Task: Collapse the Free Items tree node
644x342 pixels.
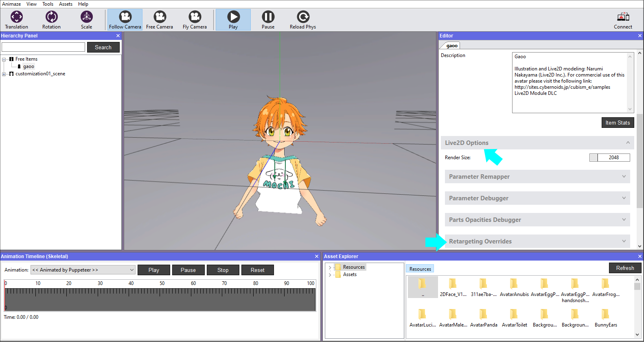Action: [x=4, y=59]
